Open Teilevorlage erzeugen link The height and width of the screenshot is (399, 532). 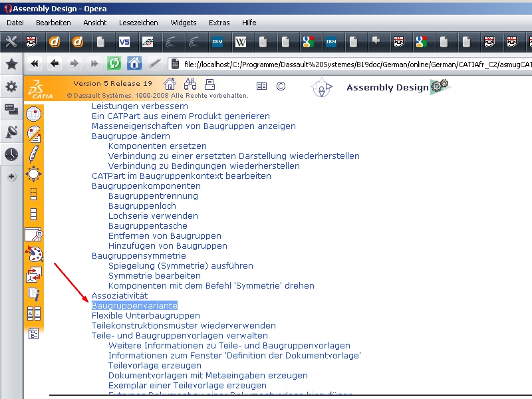click(155, 365)
